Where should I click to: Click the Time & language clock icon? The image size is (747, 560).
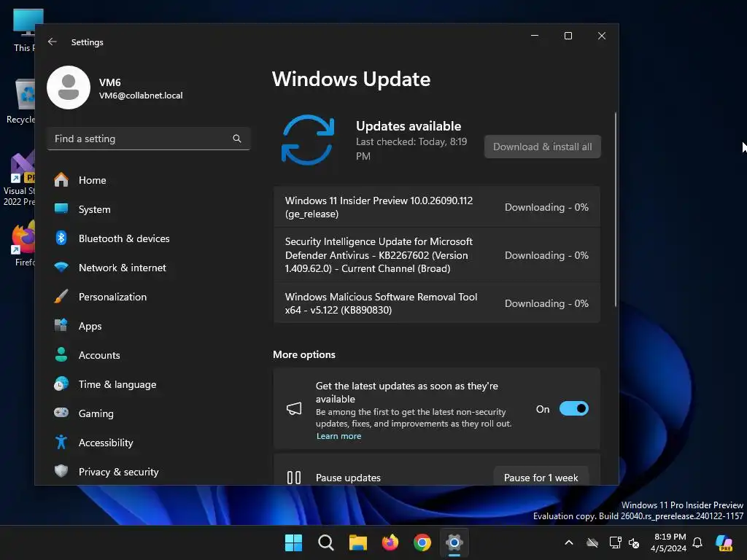click(61, 384)
